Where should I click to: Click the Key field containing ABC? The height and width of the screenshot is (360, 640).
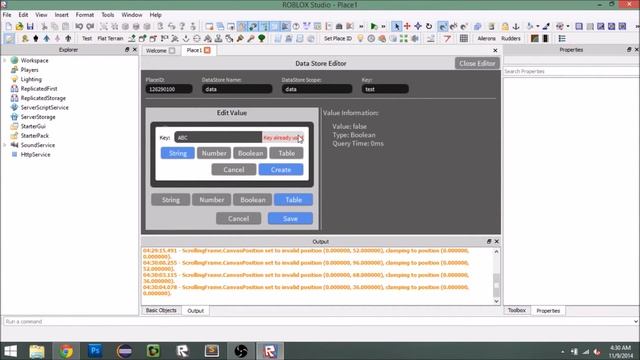pyautogui.click(x=218, y=138)
